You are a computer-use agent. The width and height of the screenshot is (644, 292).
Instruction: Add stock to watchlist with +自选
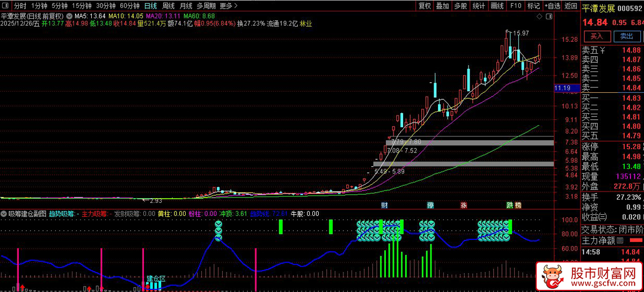pos(552,6)
